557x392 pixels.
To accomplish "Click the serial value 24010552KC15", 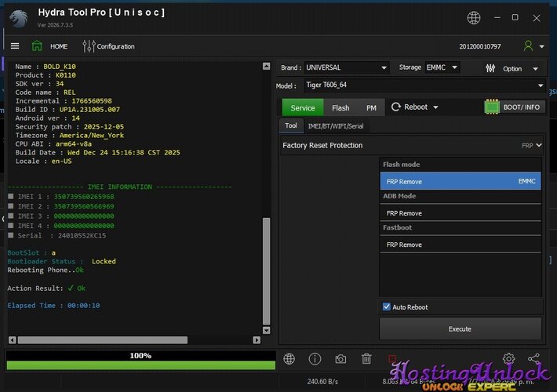I will tap(82, 235).
